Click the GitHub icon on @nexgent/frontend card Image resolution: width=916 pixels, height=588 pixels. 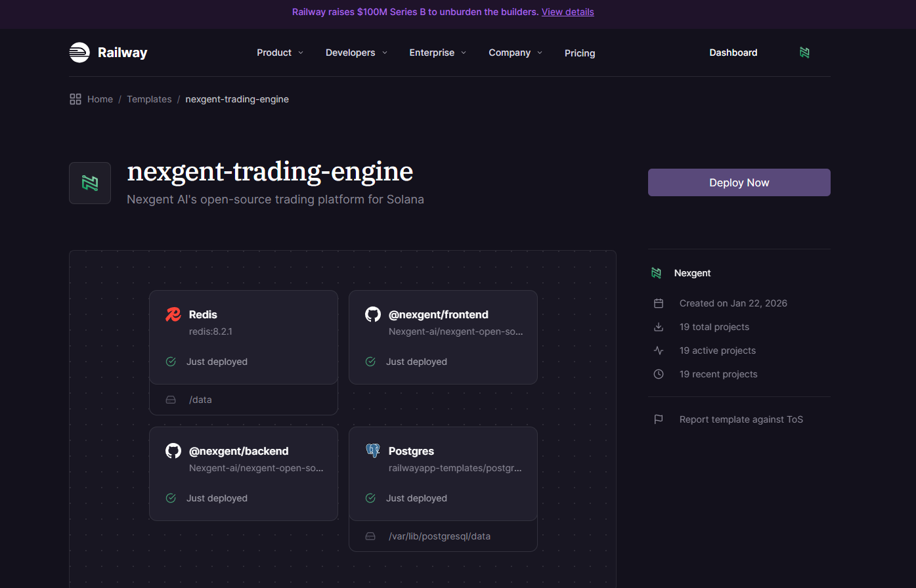(x=372, y=314)
